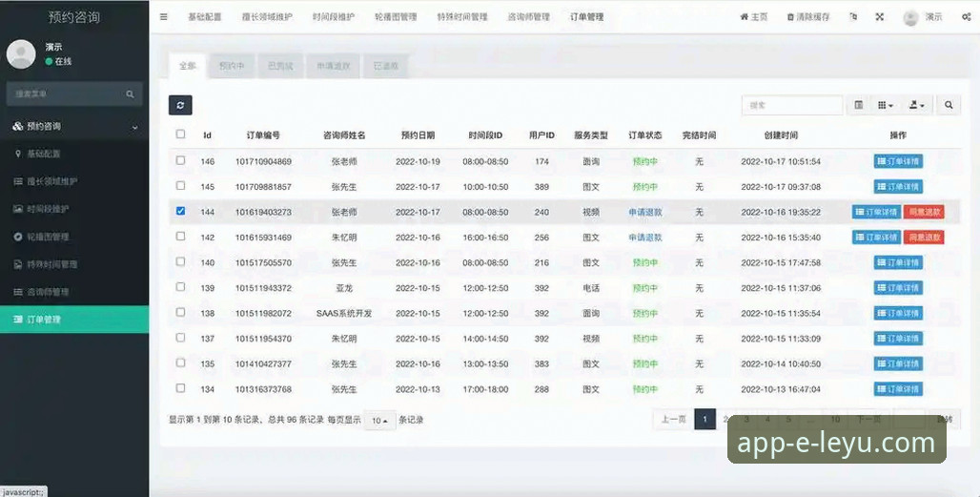Open 咨询师管理 tab in top navigation
The image size is (980, 497).
point(529,17)
